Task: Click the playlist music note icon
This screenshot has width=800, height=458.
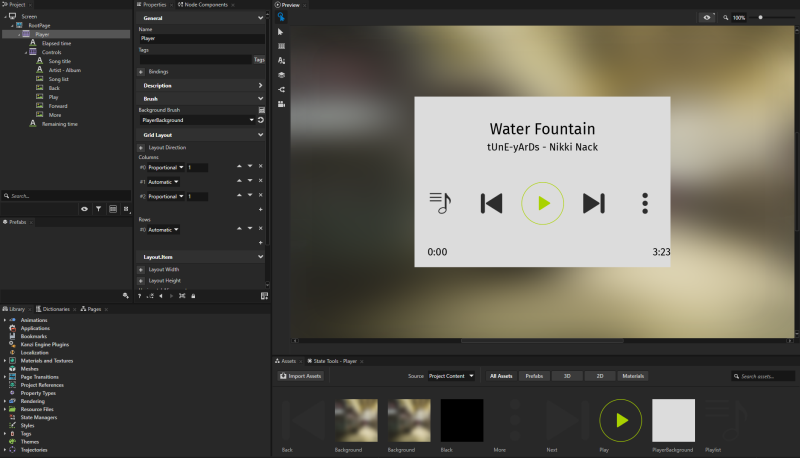Action: [x=440, y=203]
